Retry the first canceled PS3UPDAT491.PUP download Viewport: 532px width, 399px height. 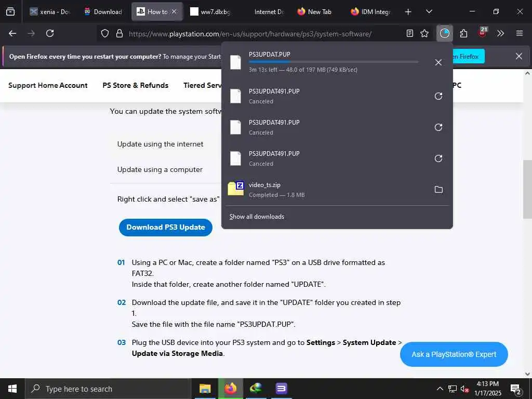(x=438, y=96)
